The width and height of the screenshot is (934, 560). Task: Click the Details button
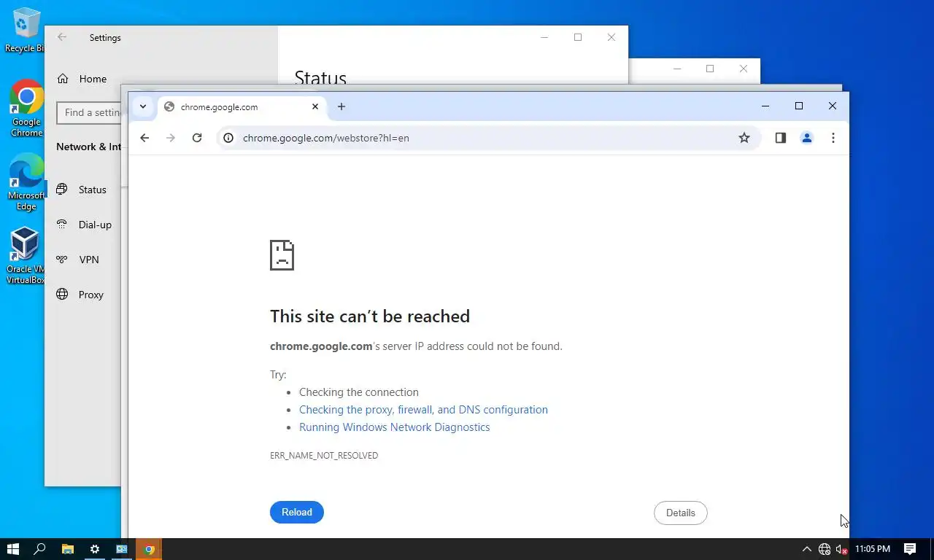coord(681,513)
